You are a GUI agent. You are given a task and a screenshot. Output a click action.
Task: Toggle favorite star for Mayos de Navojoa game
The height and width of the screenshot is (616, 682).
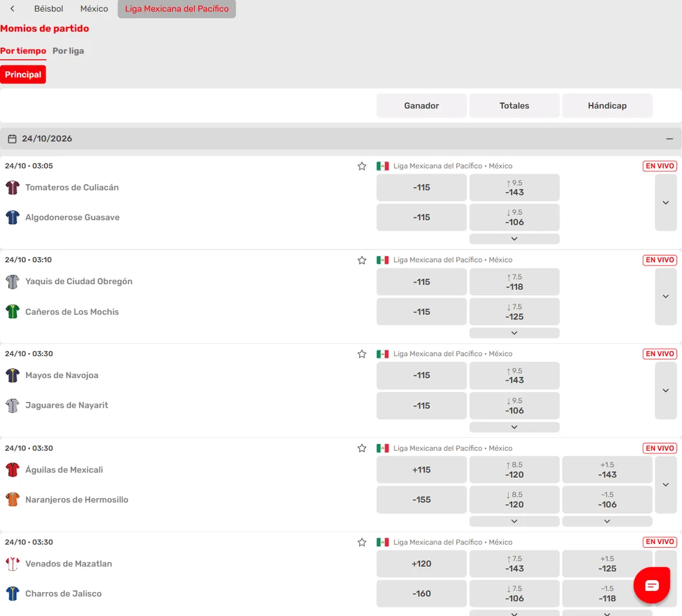point(362,354)
